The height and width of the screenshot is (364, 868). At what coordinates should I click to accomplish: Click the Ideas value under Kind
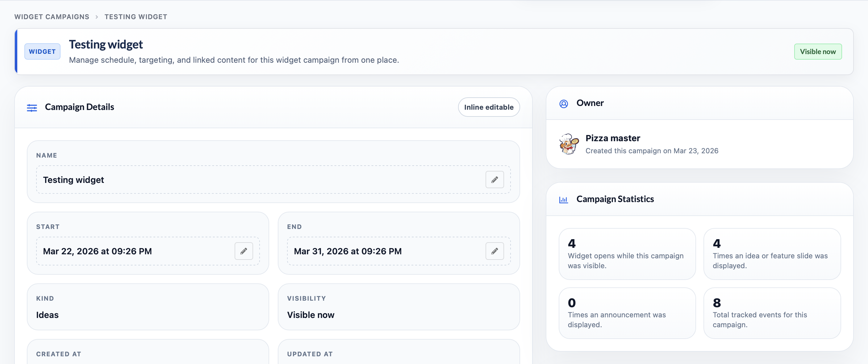47,315
